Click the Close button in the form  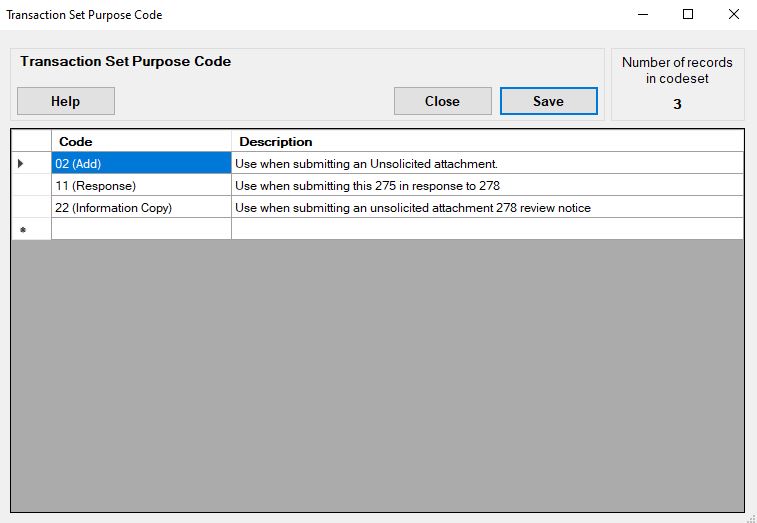pos(442,101)
